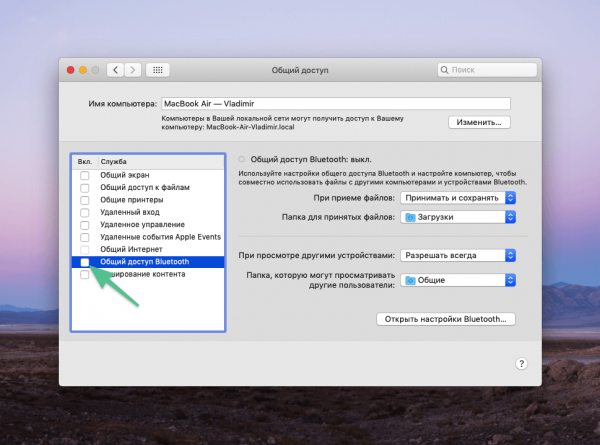Tick the Общие принтеры checkbox
This screenshot has height=445, width=600.
85,200
